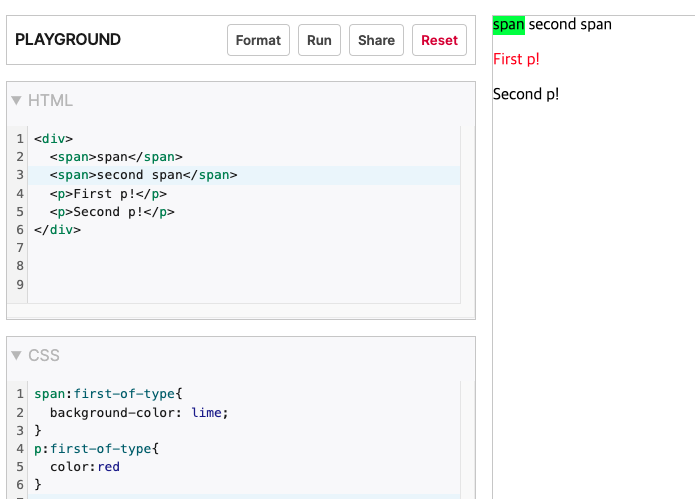
Task: Click 'Second p!' in preview output
Action: pos(526,94)
